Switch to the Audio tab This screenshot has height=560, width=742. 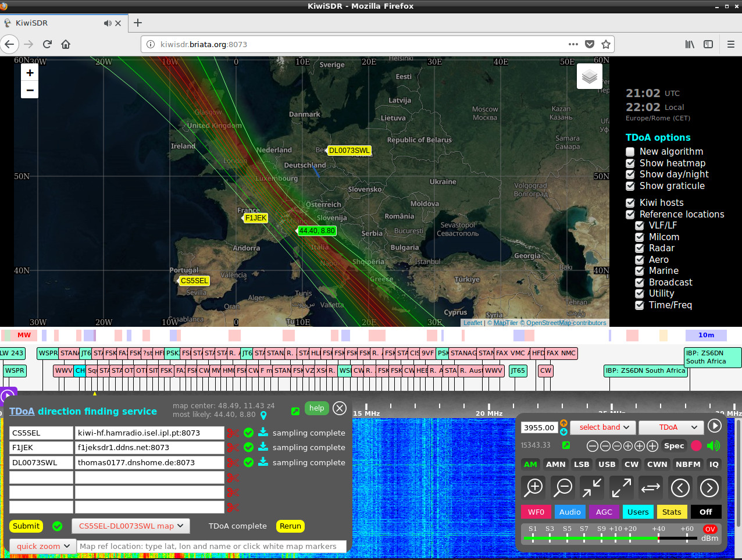click(570, 512)
